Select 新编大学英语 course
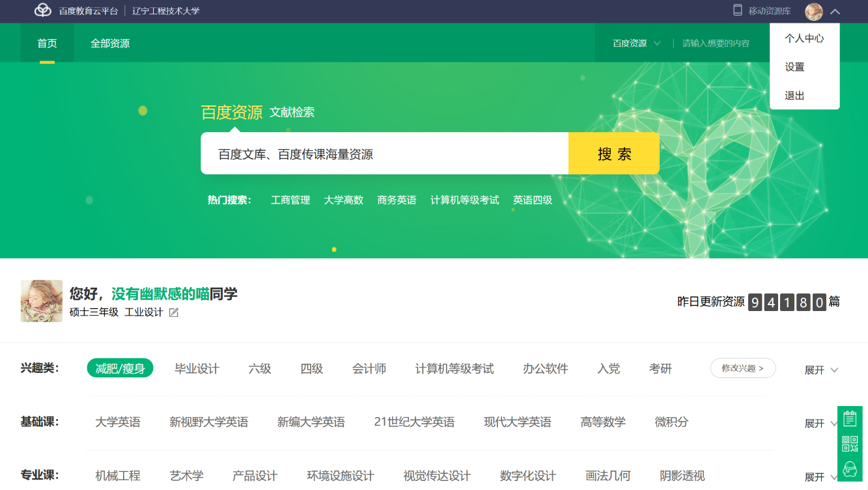 311,422
